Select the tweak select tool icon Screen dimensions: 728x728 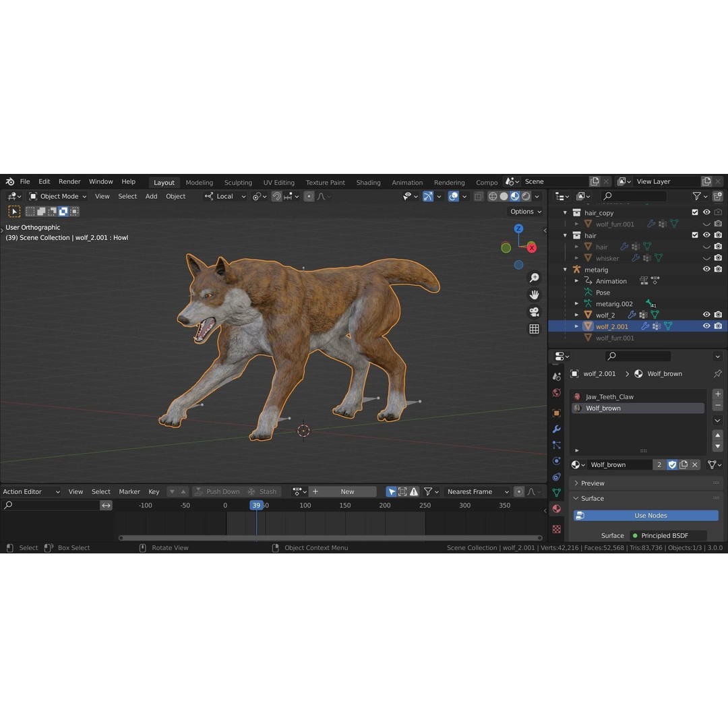click(14, 212)
